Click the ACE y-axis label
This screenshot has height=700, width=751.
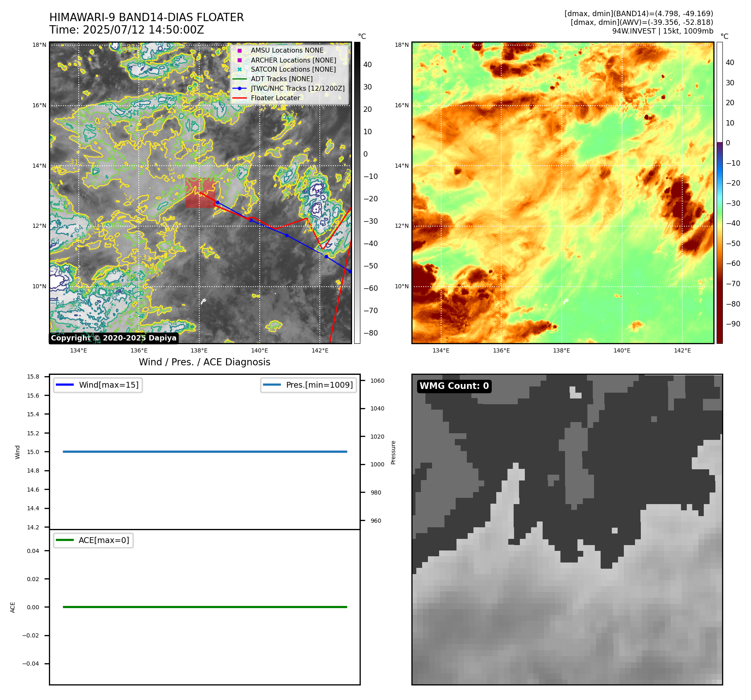(13, 607)
